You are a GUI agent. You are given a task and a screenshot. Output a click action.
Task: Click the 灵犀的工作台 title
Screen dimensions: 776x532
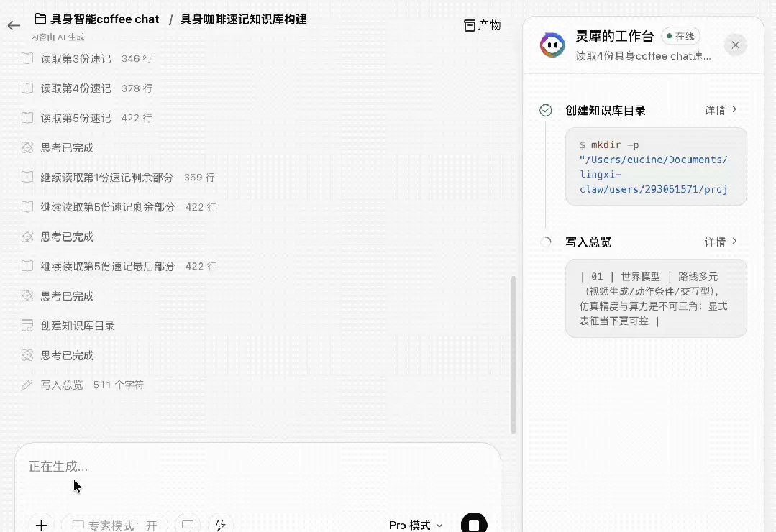tap(615, 36)
